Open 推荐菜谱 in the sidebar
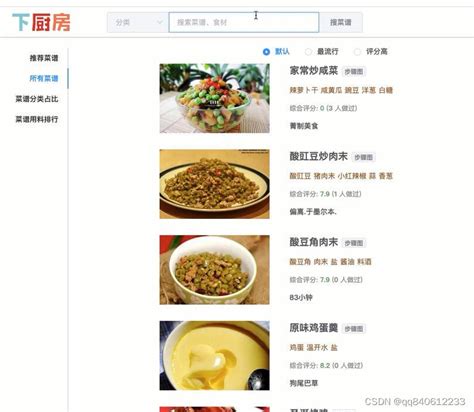The width and height of the screenshot is (474, 412). point(44,58)
